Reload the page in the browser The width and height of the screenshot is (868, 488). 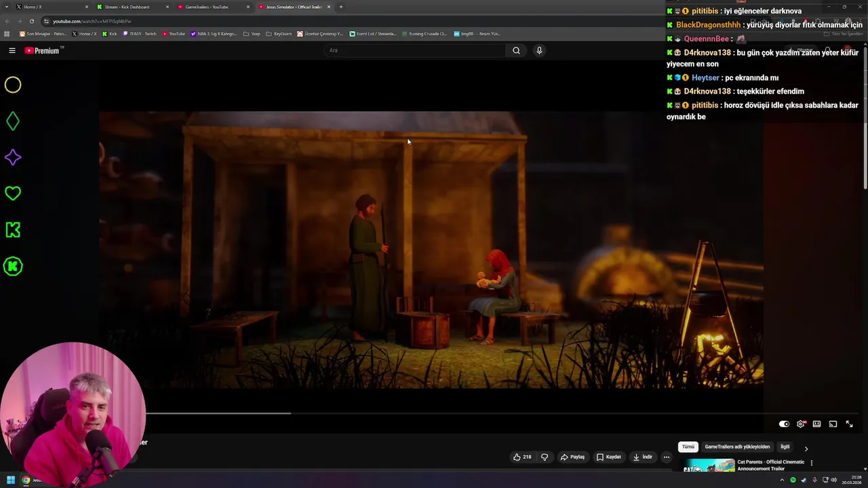pyautogui.click(x=31, y=21)
